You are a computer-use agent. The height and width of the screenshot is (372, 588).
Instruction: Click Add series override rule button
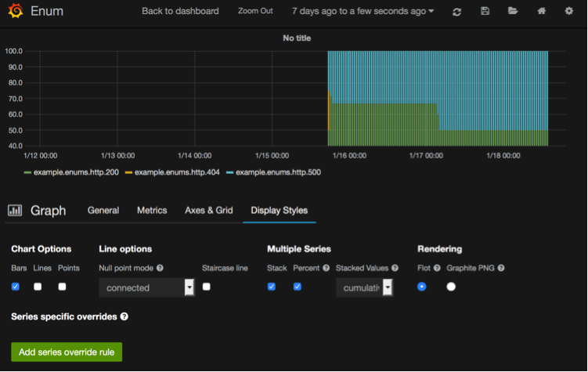[67, 352]
